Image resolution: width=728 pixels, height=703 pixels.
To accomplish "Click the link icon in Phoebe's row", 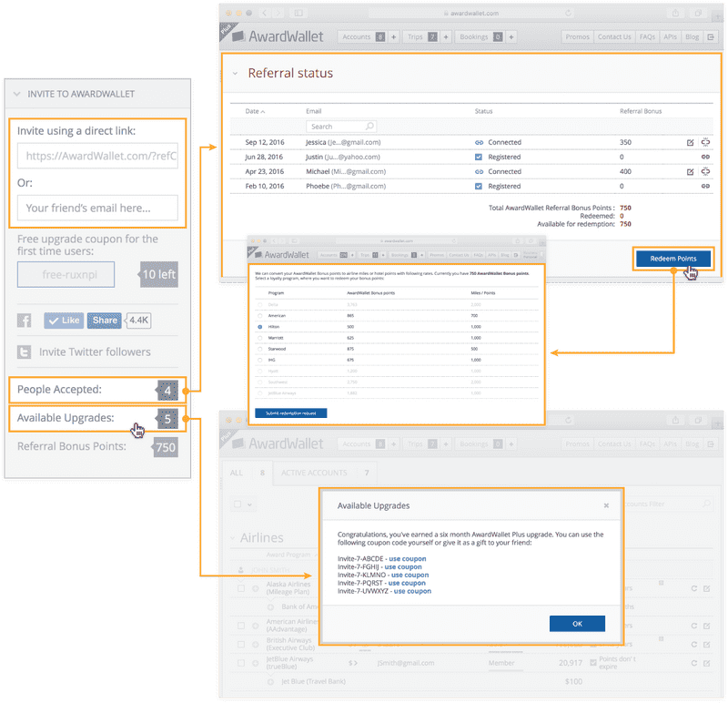I will coord(705,186).
